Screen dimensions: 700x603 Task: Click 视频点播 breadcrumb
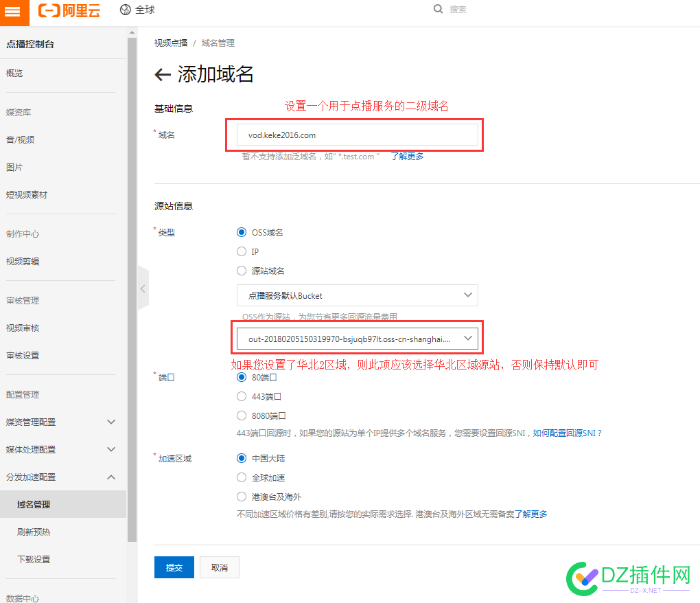(171, 43)
